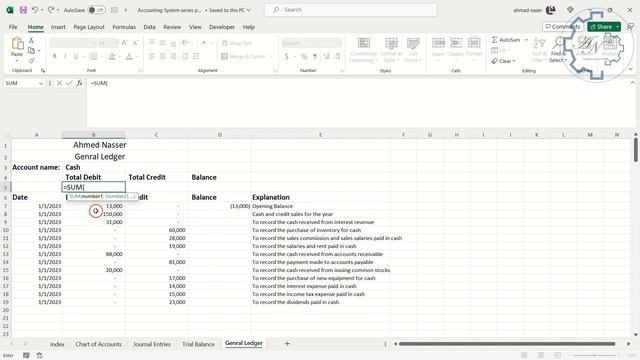Open the Page Layout ribbon tab
The height and width of the screenshot is (360, 640).
pos(89,27)
